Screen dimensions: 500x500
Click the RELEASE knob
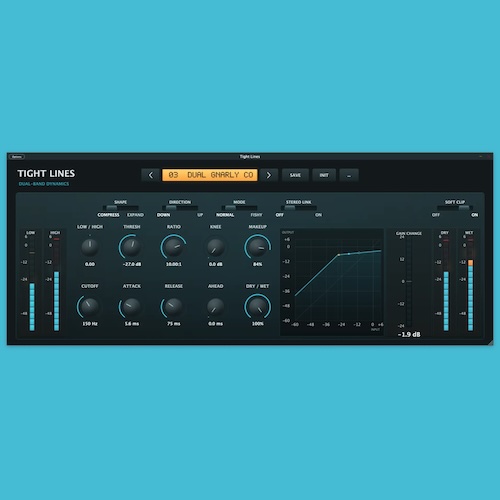(x=174, y=307)
